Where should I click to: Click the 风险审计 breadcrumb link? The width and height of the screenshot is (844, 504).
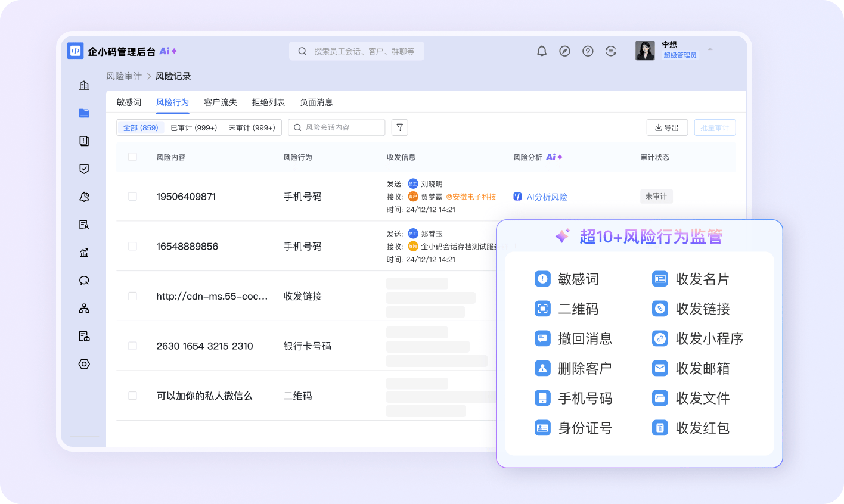[x=124, y=76]
